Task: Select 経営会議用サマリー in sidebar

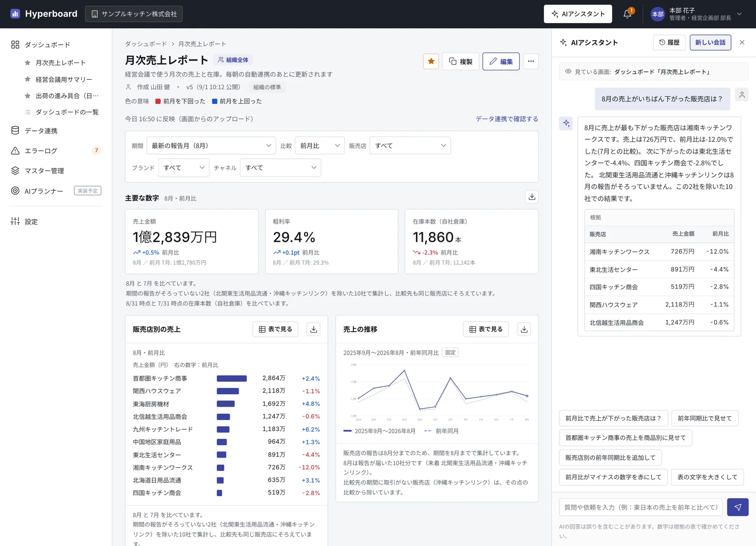Action: pos(64,79)
